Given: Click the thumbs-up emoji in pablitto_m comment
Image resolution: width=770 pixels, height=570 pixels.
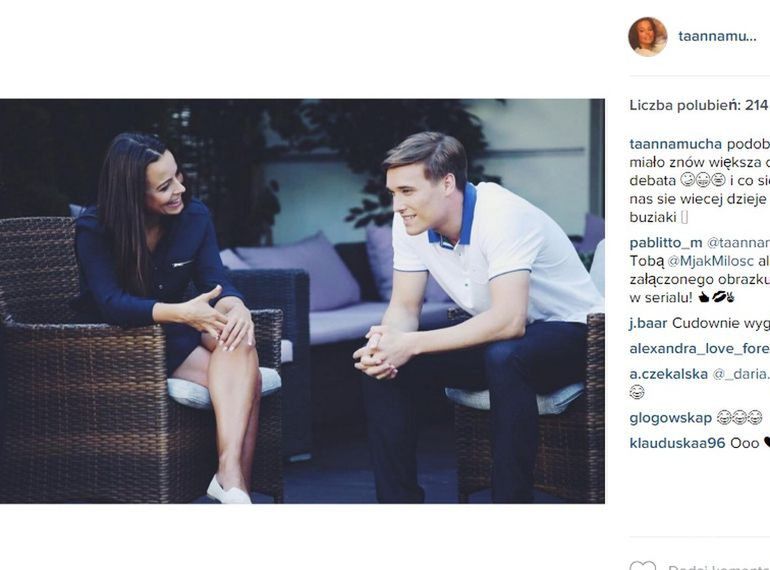Looking at the screenshot, I should pos(703,298).
